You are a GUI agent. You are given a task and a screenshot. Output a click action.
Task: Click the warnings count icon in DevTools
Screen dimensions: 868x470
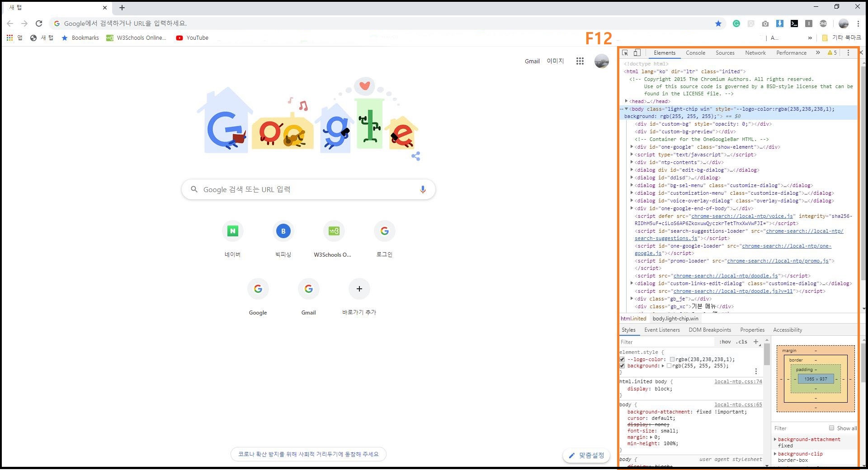click(x=832, y=53)
